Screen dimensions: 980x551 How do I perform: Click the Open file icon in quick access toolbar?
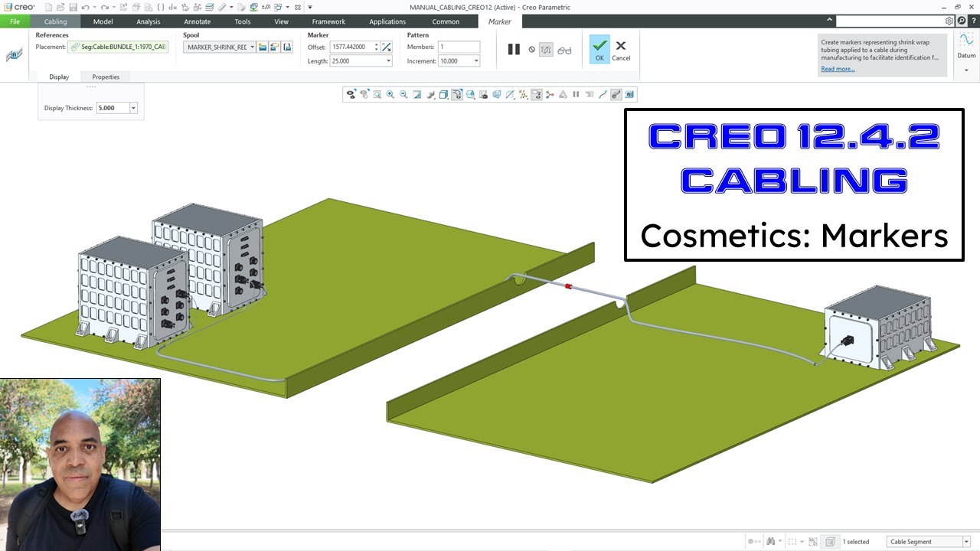pos(60,7)
